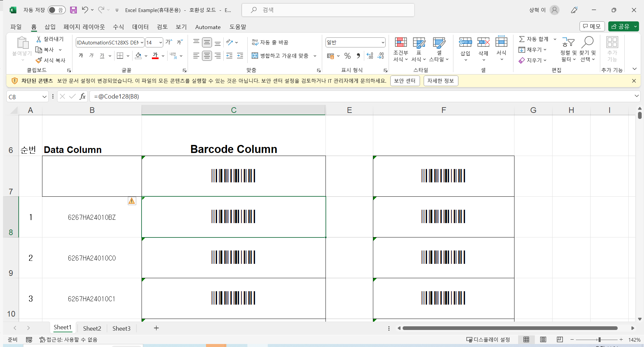Image resolution: width=644 pixels, height=347 pixels.
Task: Click the 자세한 정보 button
Action: 441,81
